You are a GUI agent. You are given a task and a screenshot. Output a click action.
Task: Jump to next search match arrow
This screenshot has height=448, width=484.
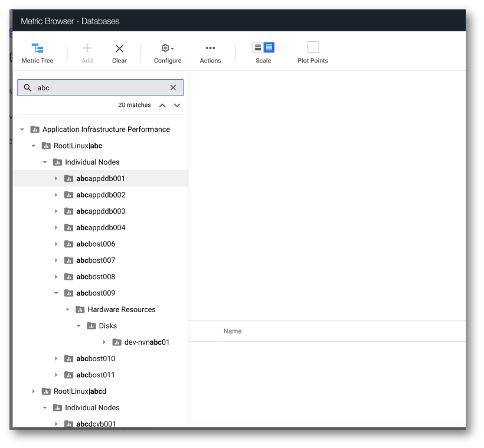coord(177,105)
